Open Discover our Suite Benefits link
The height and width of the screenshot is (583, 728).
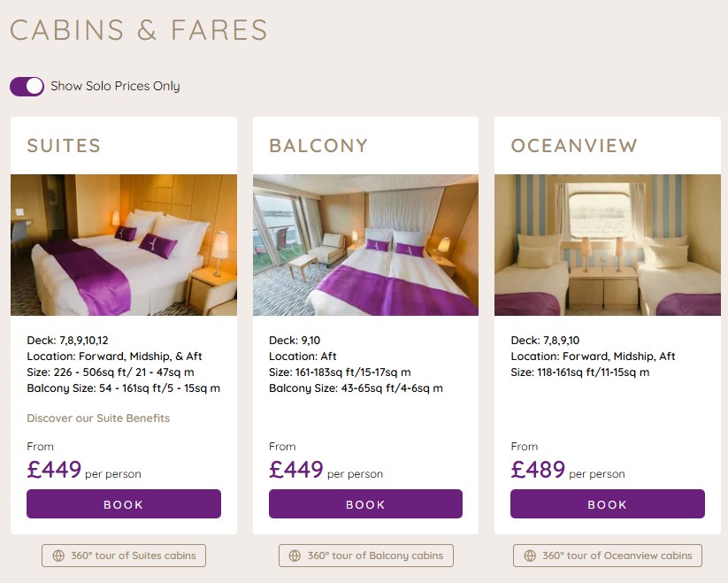click(x=98, y=418)
